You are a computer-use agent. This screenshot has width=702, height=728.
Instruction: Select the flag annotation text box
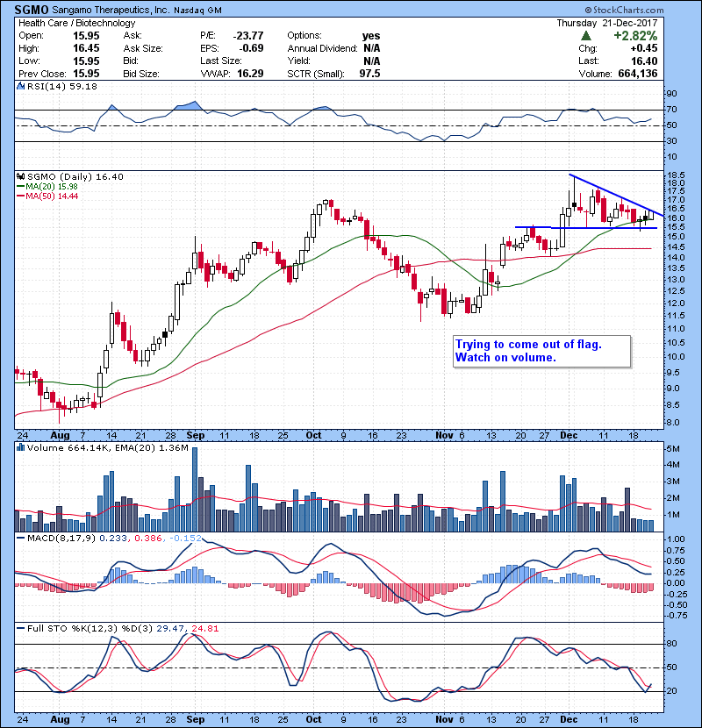click(541, 352)
